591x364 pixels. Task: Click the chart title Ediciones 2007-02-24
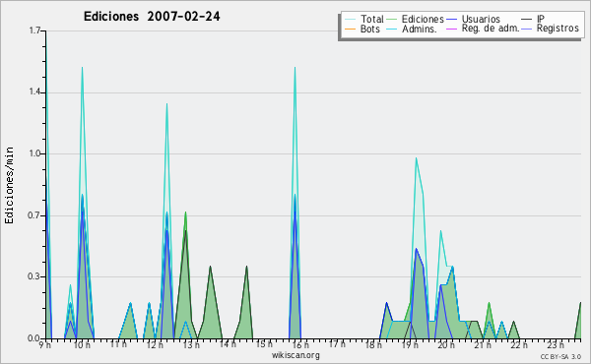click(152, 17)
